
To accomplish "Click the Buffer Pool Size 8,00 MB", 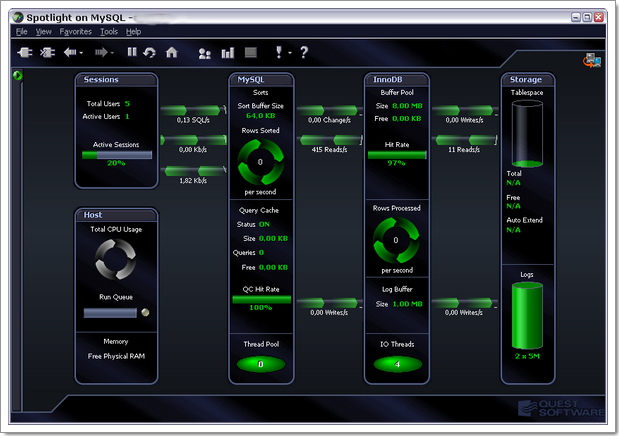I will tap(407, 106).
